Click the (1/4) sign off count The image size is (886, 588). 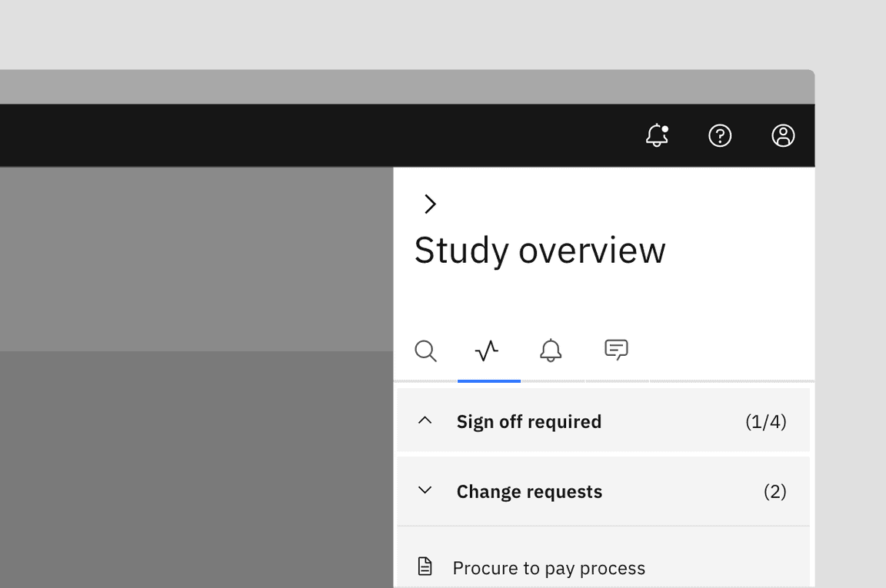[x=765, y=421]
